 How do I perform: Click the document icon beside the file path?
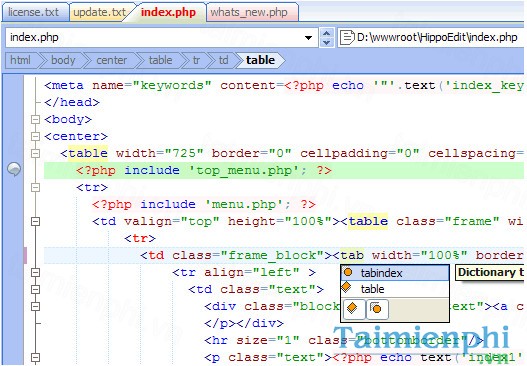pyautogui.click(x=347, y=38)
